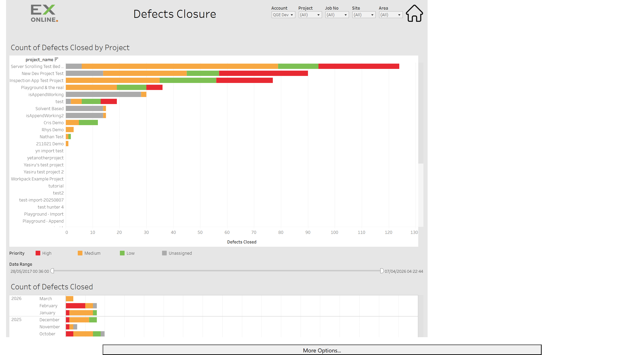Select the 'Solvent Based' project label

(49, 108)
